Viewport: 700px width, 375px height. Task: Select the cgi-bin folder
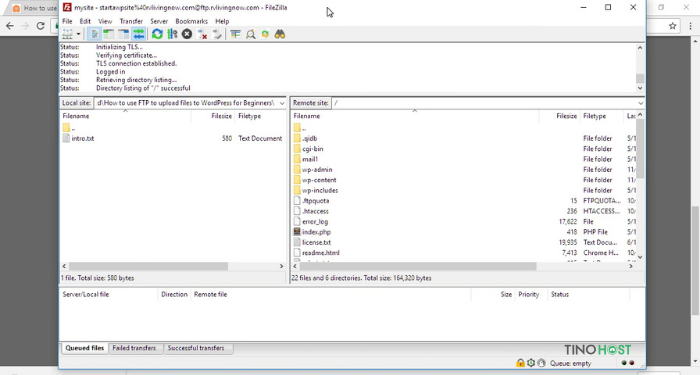(312, 149)
